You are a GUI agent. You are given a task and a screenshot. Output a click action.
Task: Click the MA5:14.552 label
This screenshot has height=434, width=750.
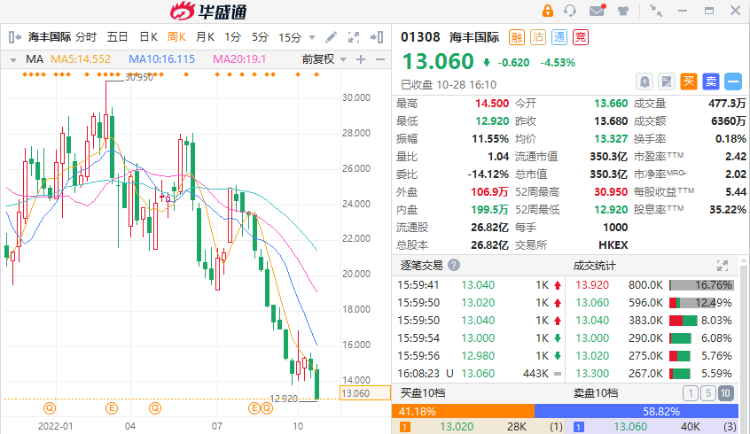tap(80, 59)
